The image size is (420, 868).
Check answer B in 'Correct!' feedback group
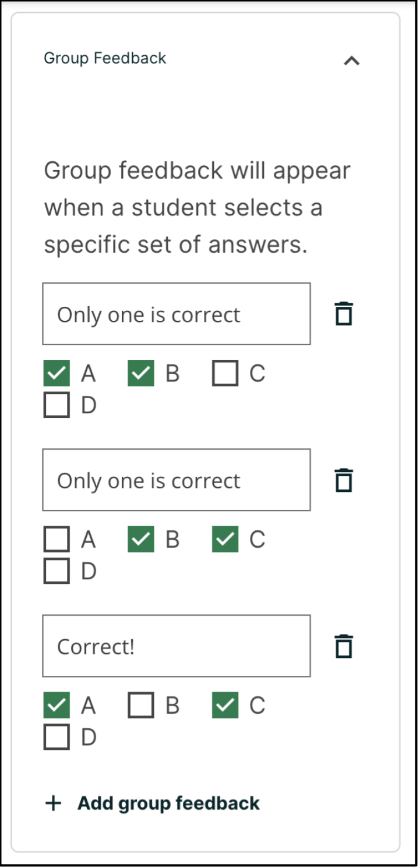pos(141,705)
